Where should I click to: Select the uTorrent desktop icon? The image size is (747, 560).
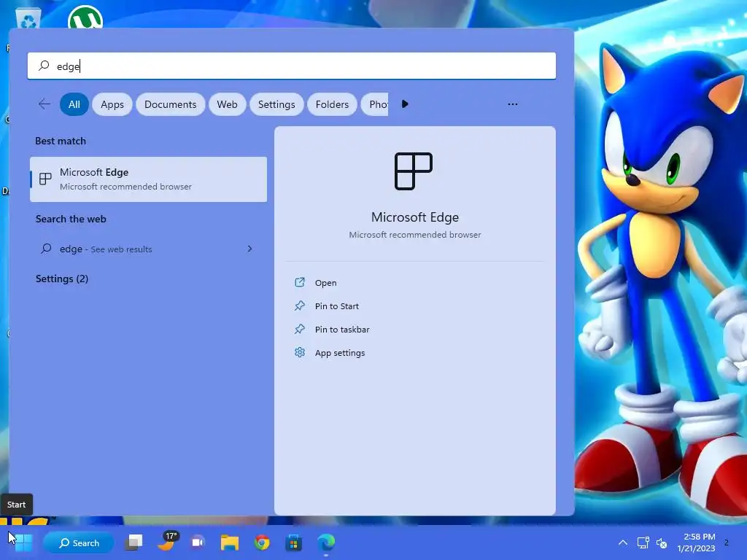(85, 17)
